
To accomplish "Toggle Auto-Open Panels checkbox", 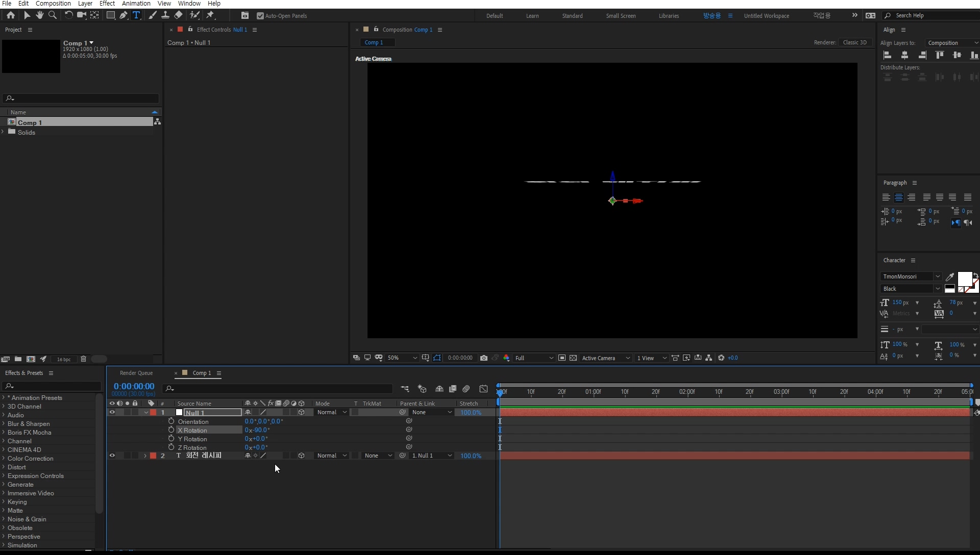I will [x=260, y=16].
